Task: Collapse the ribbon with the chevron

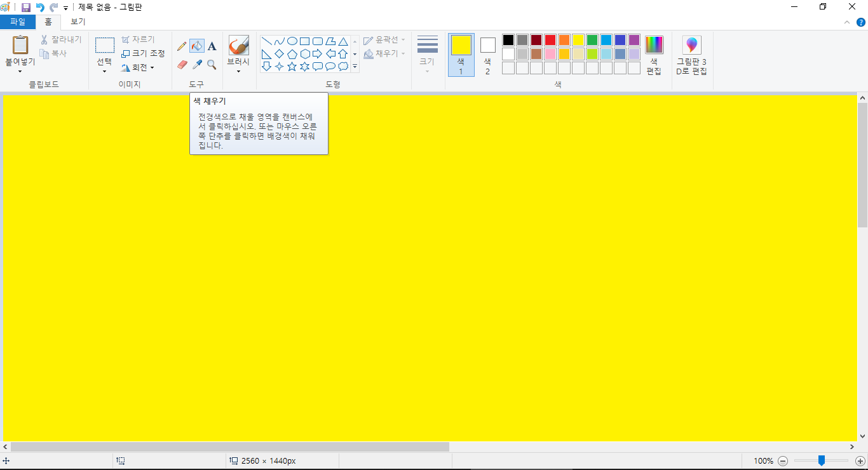Action: pos(846,22)
